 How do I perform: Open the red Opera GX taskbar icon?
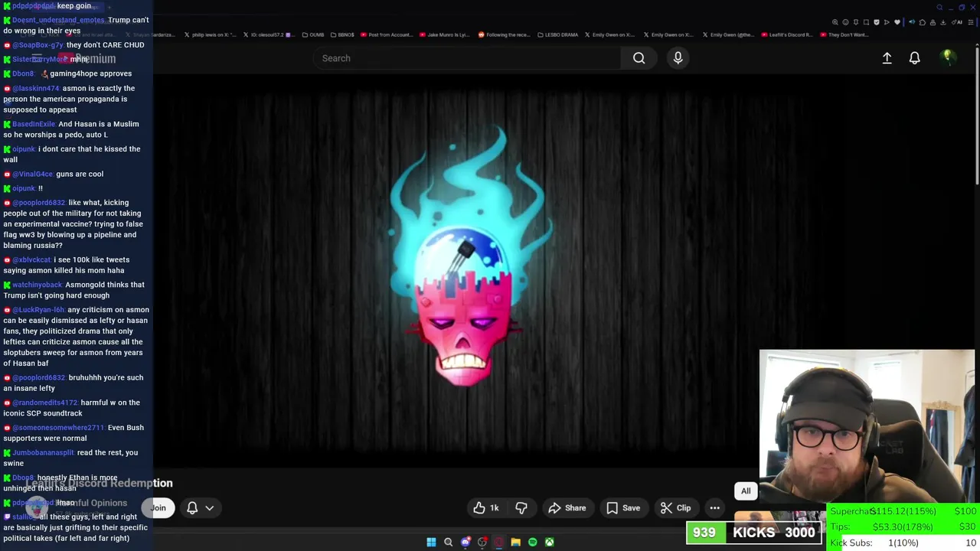[x=498, y=542]
